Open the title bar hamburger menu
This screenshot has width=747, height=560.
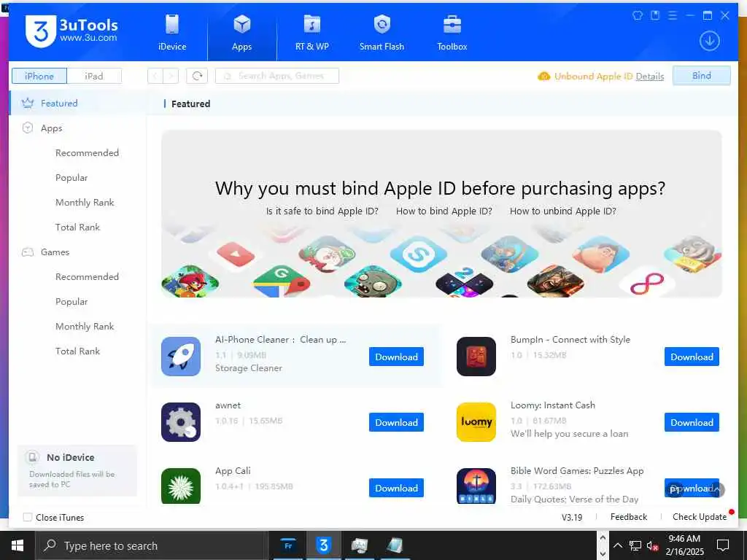[673, 15]
